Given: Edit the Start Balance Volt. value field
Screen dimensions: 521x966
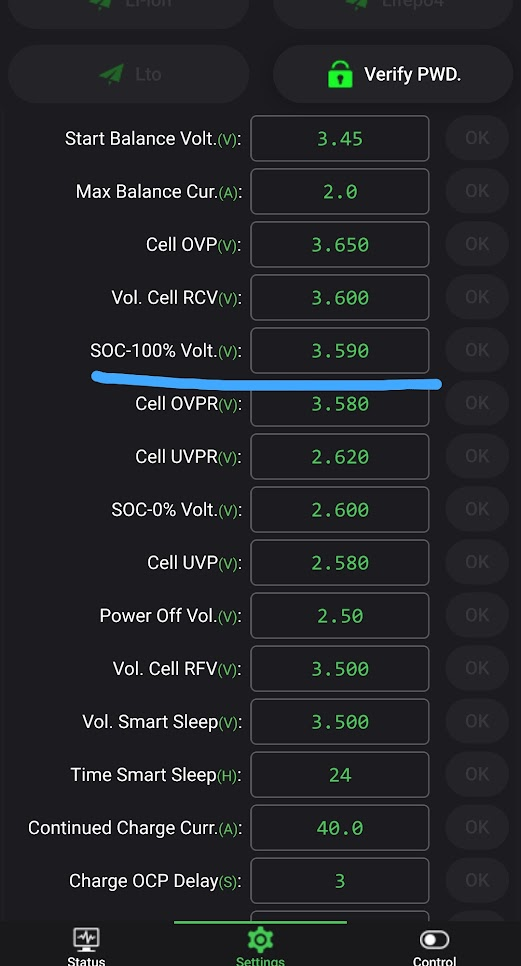Looking at the screenshot, I should pyautogui.click(x=339, y=139).
